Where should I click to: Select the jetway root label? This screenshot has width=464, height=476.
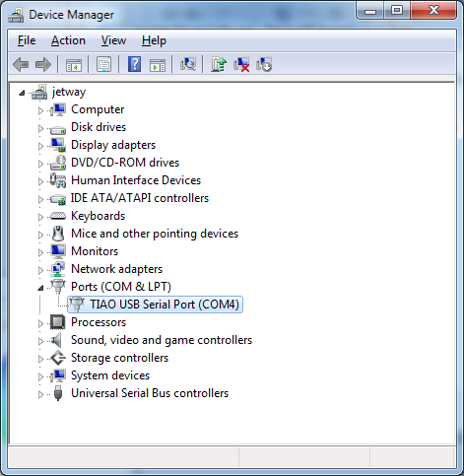tap(69, 92)
